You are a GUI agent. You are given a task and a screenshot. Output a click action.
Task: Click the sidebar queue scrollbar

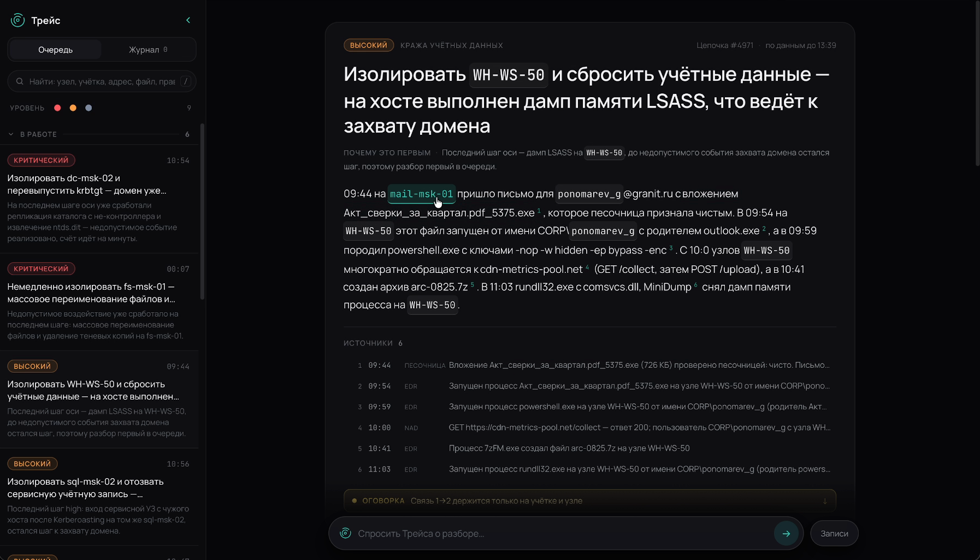[202, 212]
